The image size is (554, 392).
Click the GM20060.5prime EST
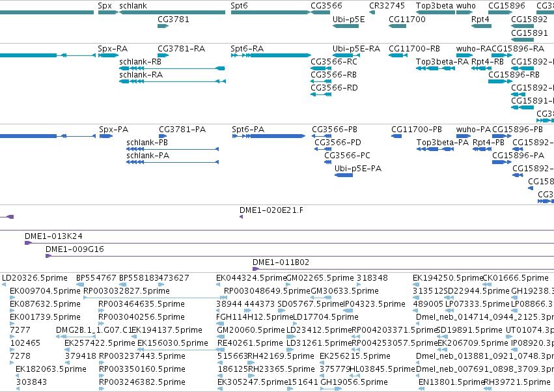click(x=221, y=337)
